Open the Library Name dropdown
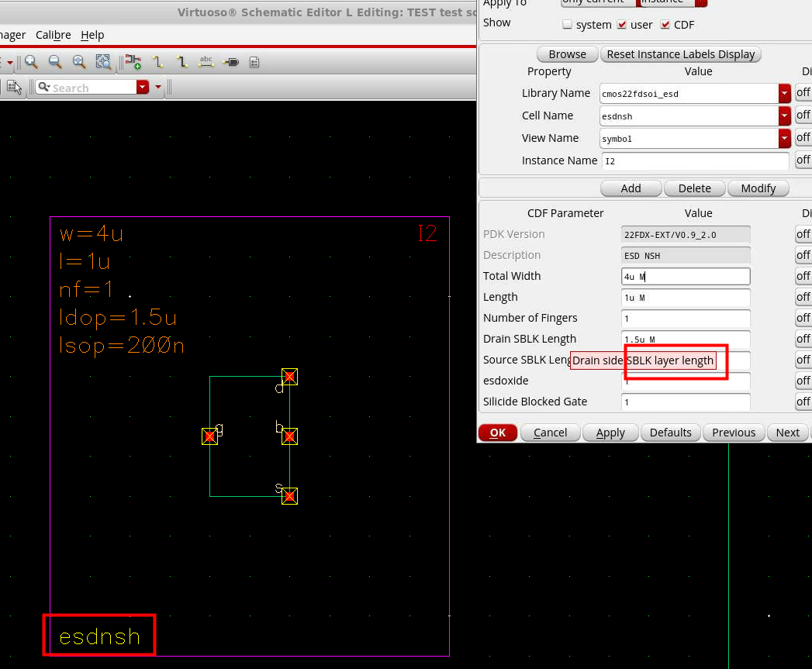 785,92
